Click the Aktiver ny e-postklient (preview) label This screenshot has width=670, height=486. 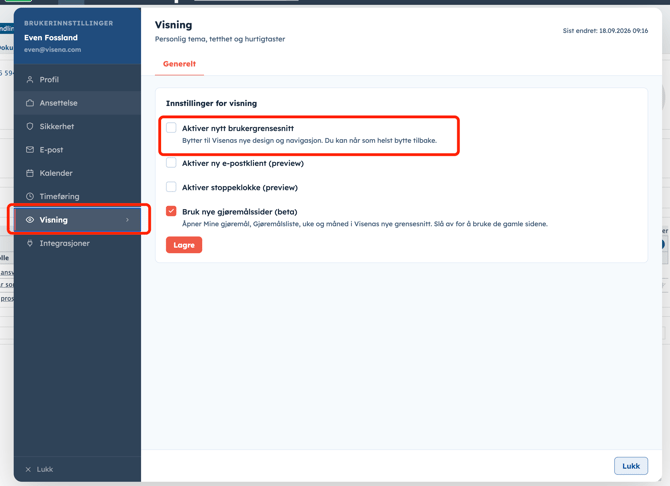243,163
